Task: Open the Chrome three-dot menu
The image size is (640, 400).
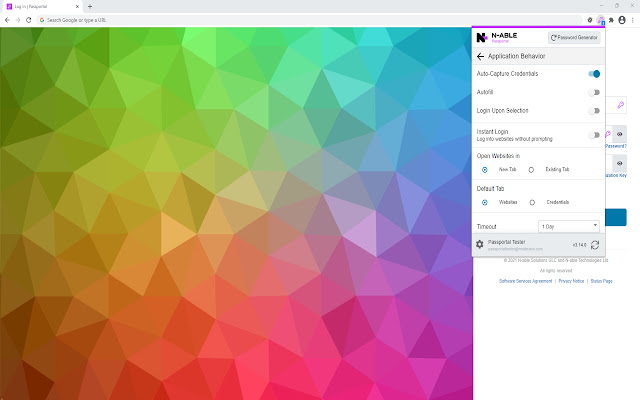Action: tap(633, 19)
